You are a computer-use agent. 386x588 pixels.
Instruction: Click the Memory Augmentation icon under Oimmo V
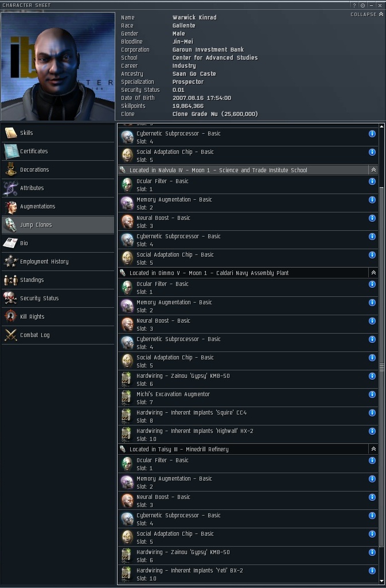[127, 306]
